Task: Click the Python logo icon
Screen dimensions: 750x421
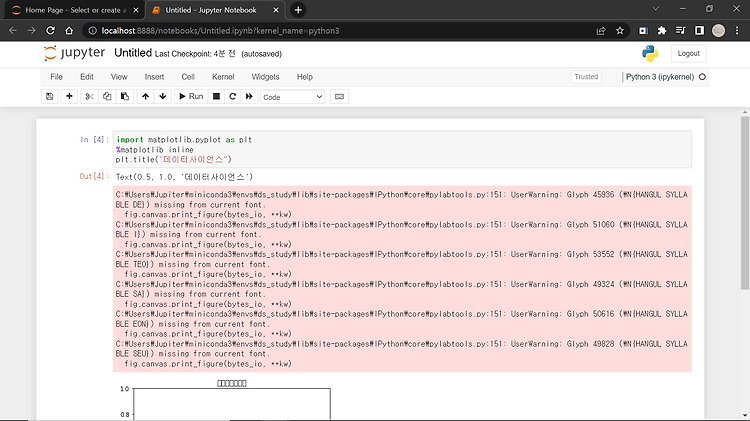Action: (x=650, y=54)
